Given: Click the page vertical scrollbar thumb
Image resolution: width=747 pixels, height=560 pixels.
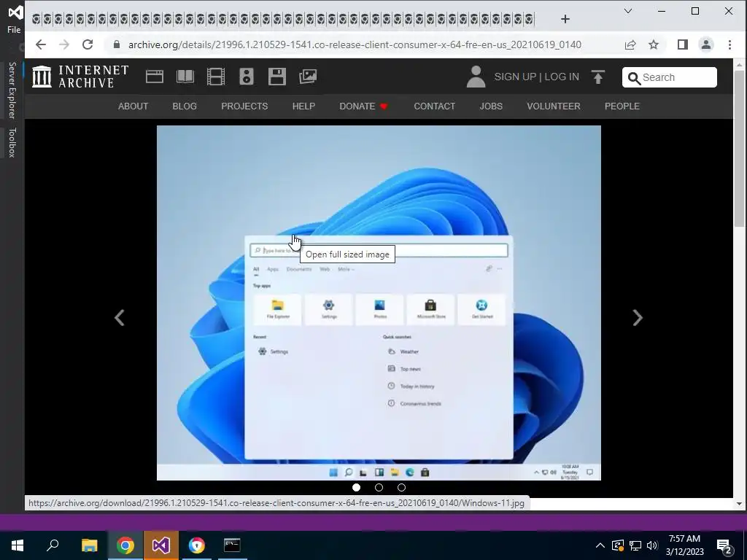Looking at the screenshot, I should [x=739, y=149].
